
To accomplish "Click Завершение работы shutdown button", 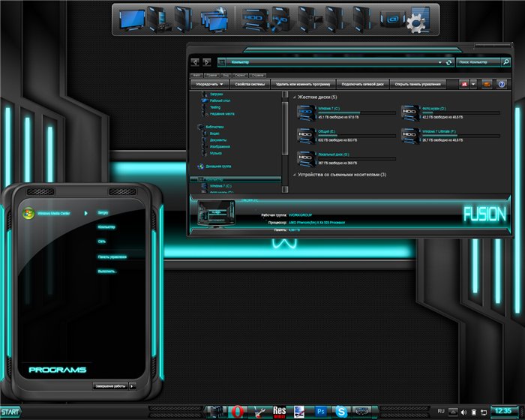I will tap(110, 386).
